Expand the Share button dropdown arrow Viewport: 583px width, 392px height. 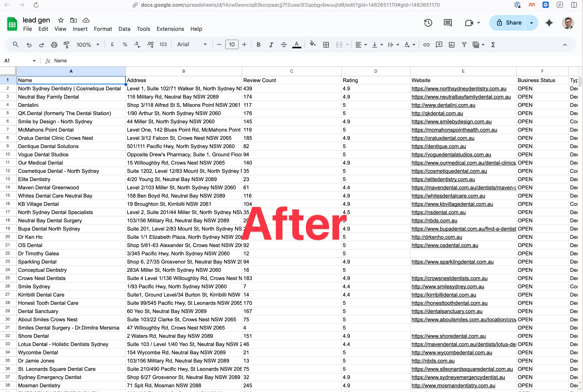532,23
